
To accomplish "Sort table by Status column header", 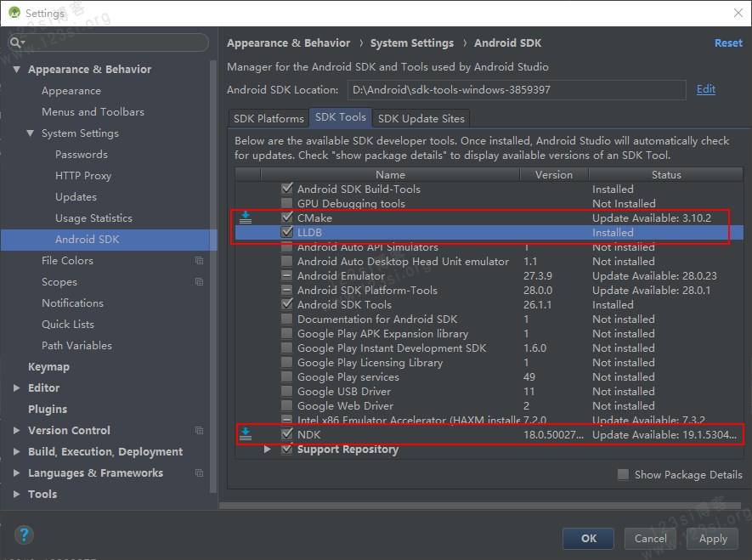I will click(666, 174).
